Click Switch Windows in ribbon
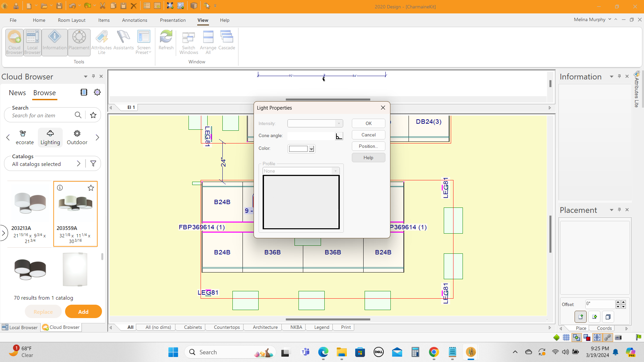This screenshot has width=644, height=362. coord(189,42)
